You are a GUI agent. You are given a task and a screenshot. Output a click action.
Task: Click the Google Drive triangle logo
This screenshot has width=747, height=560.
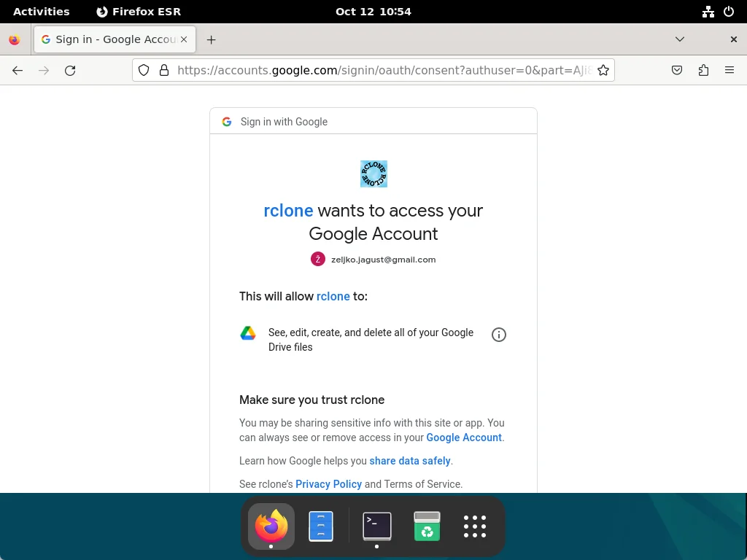pyautogui.click(x=248, y=332)
